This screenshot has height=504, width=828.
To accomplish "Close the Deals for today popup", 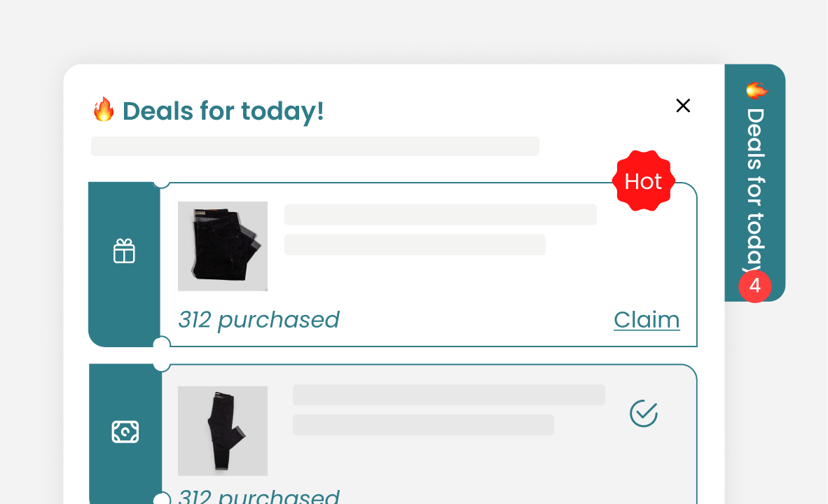I will tap(683, 106).
